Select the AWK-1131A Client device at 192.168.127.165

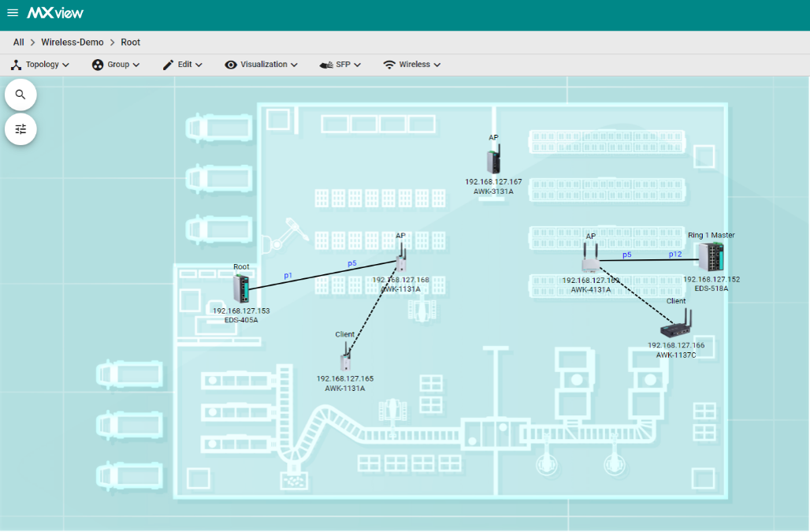click(x=346, y=357)
